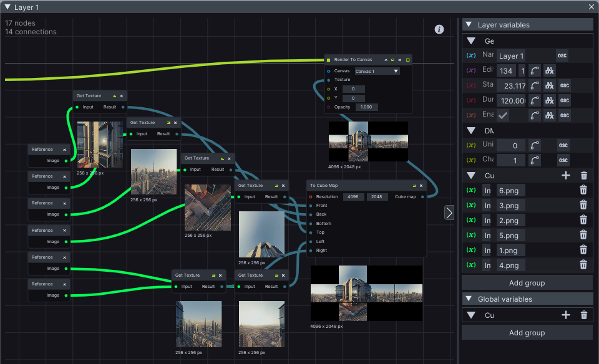Viewport: 599px width, 364px height.
Task: Toggle preview icon on Render To Canvas node
Action: click(392, 60)
